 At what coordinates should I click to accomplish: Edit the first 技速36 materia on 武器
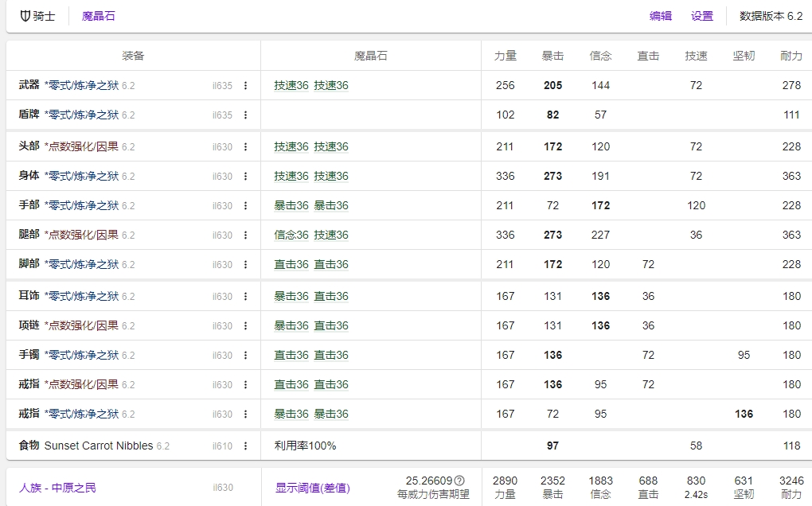pos(291,86)
